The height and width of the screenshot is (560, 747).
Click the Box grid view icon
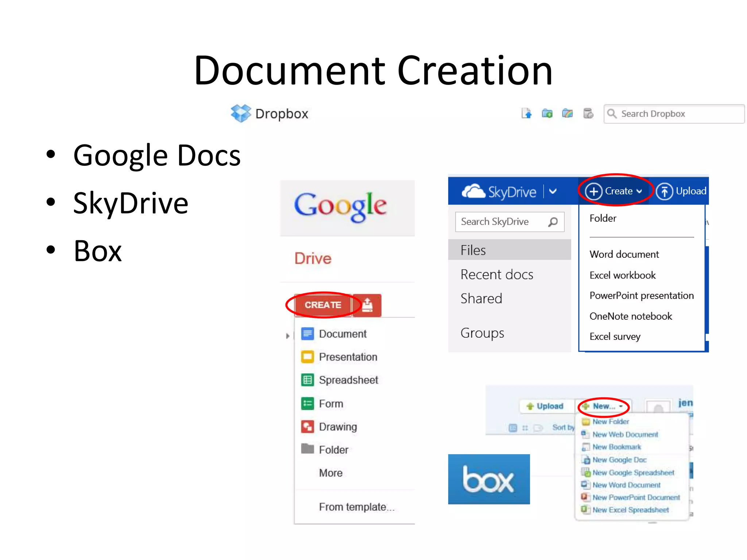tap(525, 428)
